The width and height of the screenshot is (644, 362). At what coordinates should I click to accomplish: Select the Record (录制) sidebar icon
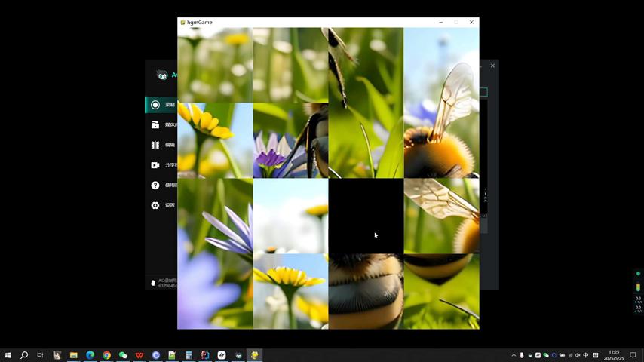point(155,105)
